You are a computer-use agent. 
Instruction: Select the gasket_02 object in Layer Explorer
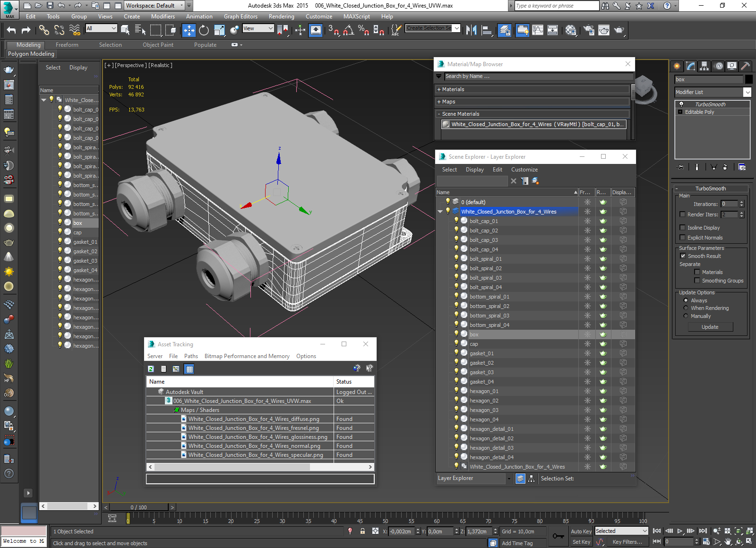coord(481,363)
